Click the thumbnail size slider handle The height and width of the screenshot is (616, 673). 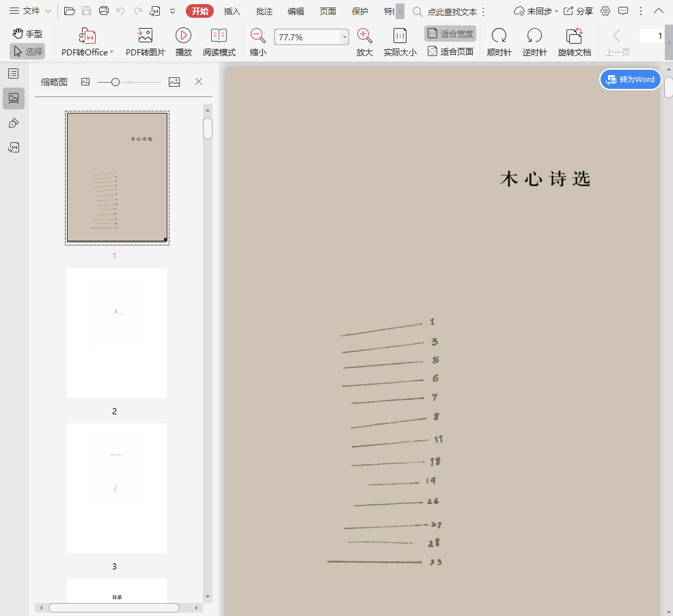point(115,82)
